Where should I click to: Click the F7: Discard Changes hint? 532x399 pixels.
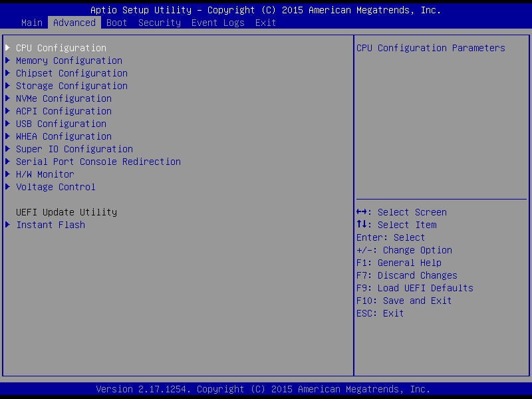pyautogui.click(x=407, y=275)
